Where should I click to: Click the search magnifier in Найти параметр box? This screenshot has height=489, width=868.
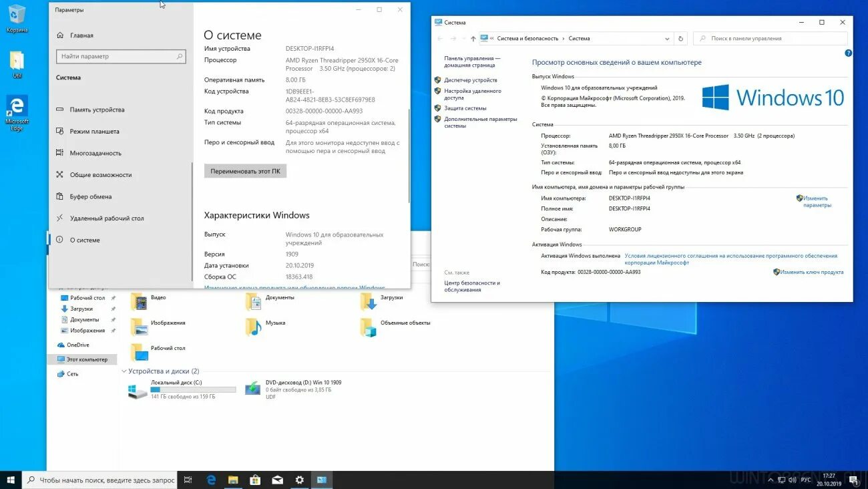(180, 56)
